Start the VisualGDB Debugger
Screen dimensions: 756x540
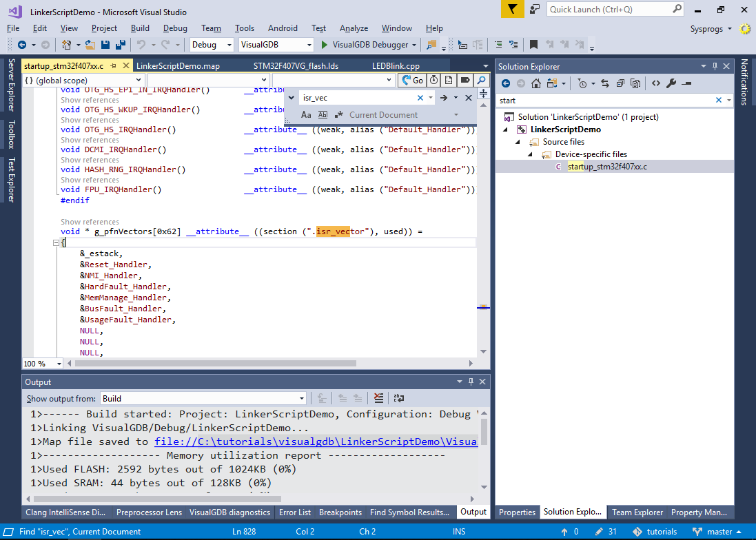[x=368, y=45]
